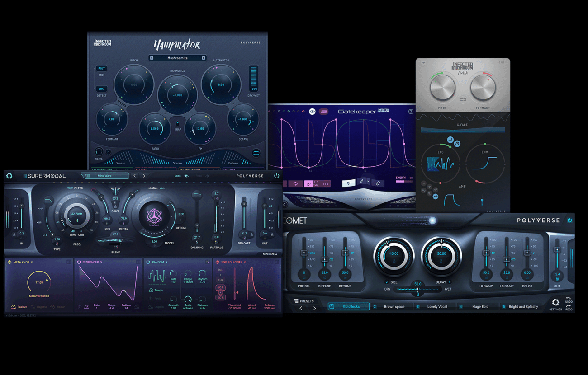Open Comet PRESETS list icon
Viewport: 588px width, 375px height.
click(x=296, y=301)
